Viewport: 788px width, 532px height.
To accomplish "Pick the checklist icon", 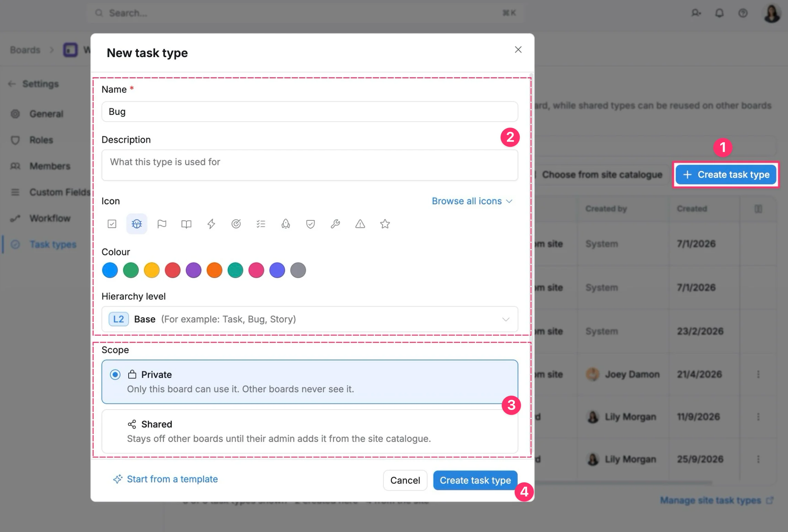I will pyautogui.click(x=261, y=224).
